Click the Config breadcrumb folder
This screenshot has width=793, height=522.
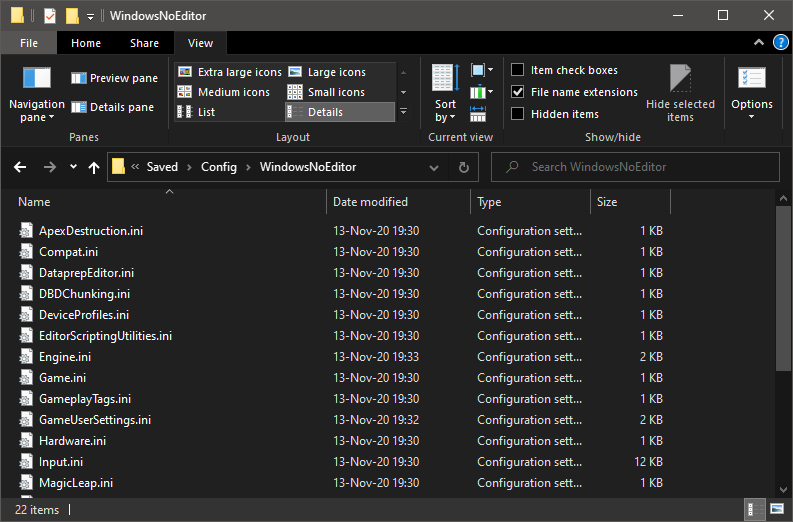(x=218, y=167)
